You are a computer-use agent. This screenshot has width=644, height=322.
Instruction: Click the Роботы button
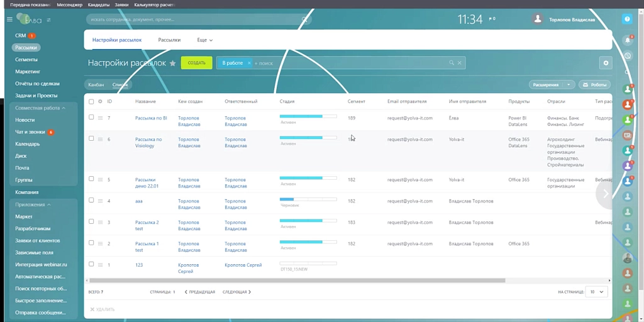pos(595,85)
